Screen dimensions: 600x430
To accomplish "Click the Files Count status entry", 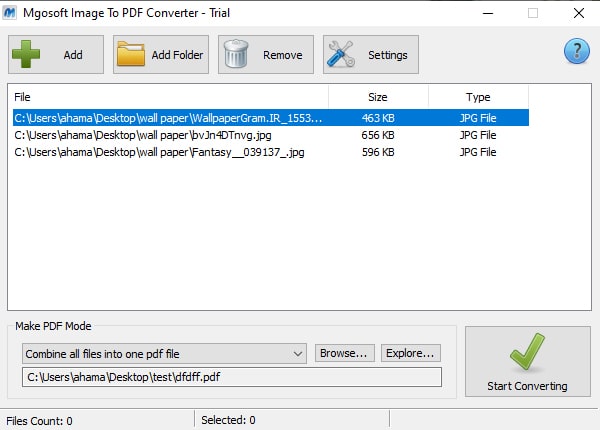I will click(39, 421).
